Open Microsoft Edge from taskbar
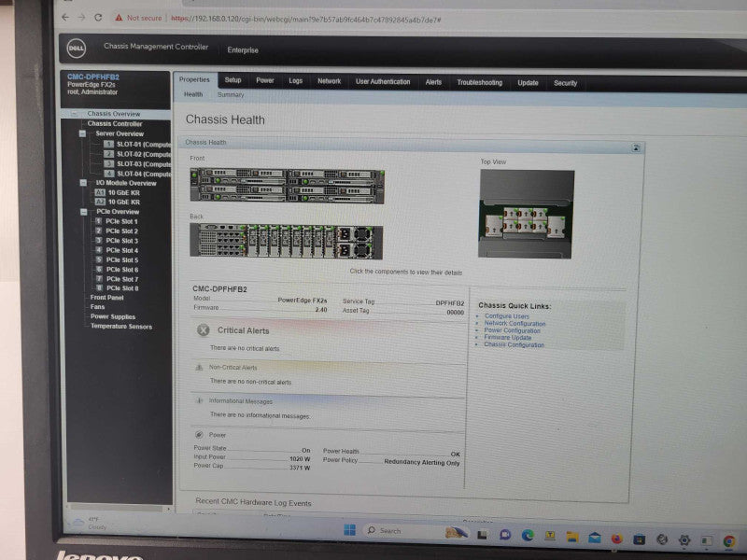The image size is (747, 560). [528, 535]
